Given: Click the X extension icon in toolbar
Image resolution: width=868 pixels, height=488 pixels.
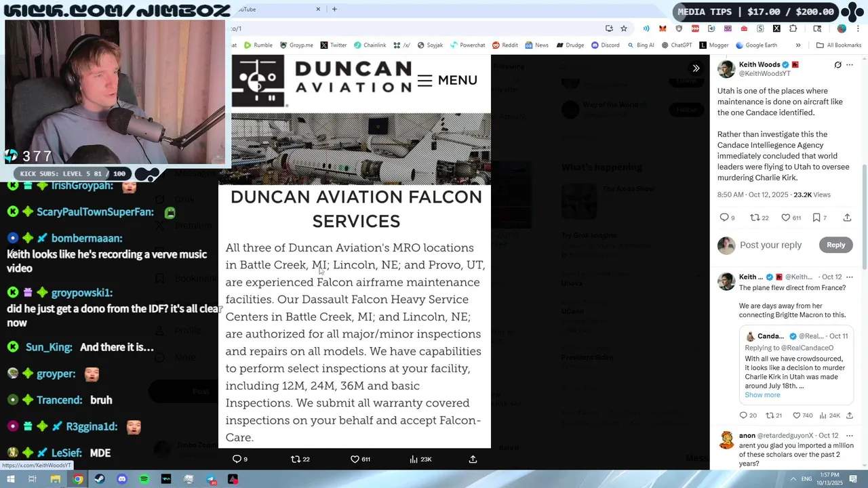Looking at the screenshot, I should tap(776, 28).
